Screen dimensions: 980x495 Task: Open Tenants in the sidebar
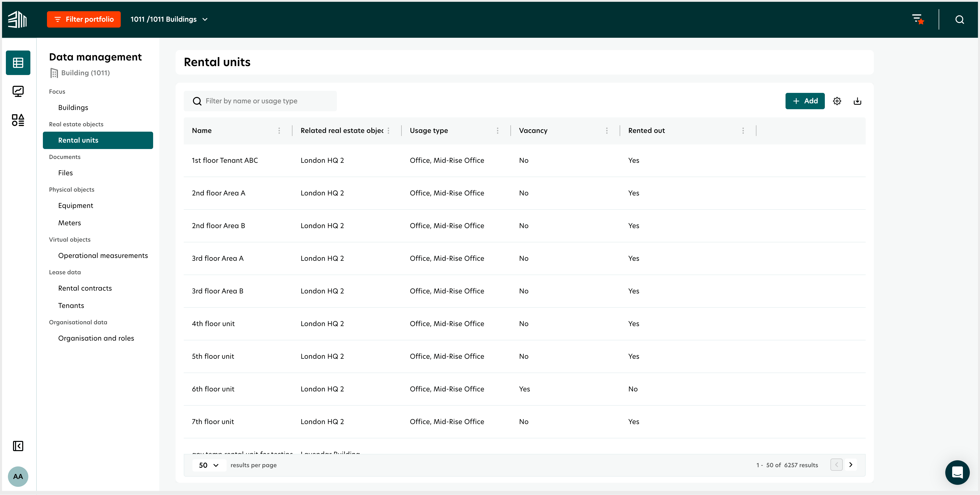(x=71, y=305)
